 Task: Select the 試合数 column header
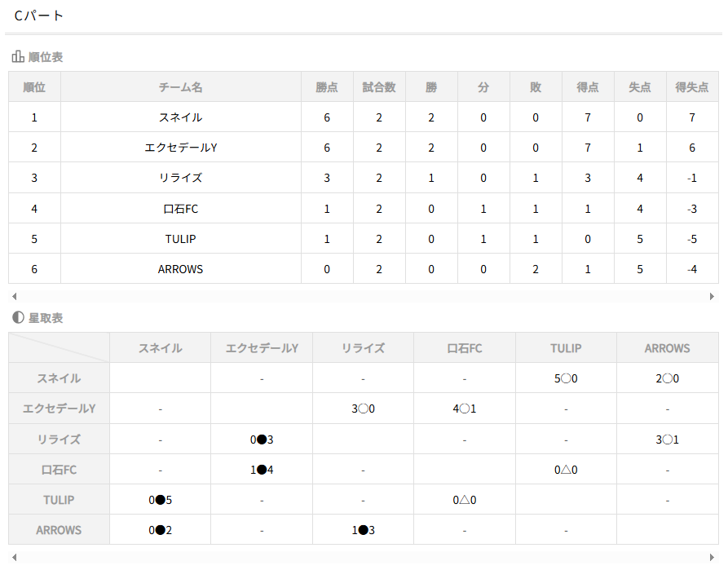(379, 87)
